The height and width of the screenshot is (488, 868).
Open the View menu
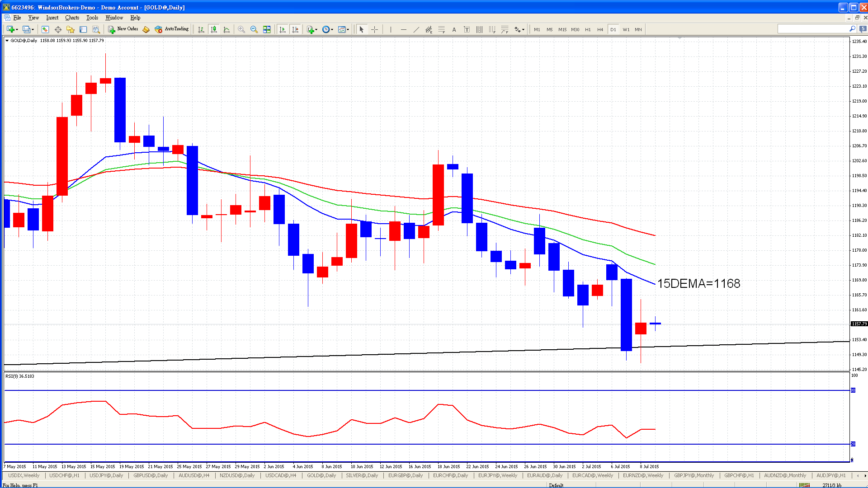pyautogui.click(x=33, y=18)
